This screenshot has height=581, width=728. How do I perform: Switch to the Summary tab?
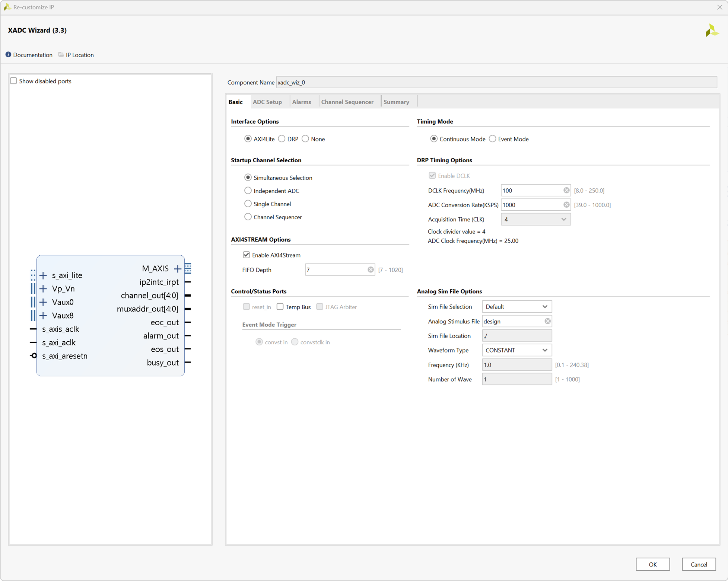[x=396, y=102]
